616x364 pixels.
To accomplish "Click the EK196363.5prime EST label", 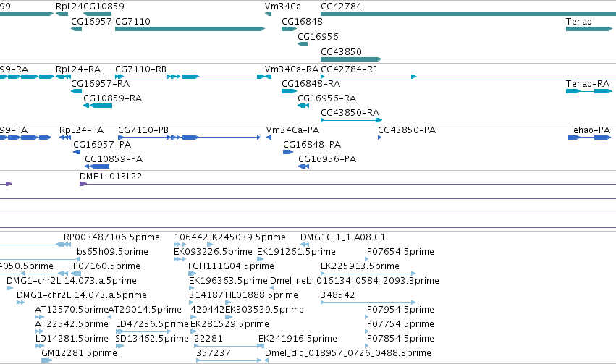I will (x=228, y=281).
